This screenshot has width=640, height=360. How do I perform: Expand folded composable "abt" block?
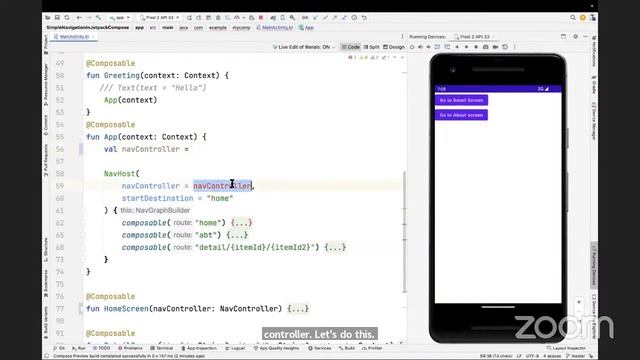tap(237, 235)
